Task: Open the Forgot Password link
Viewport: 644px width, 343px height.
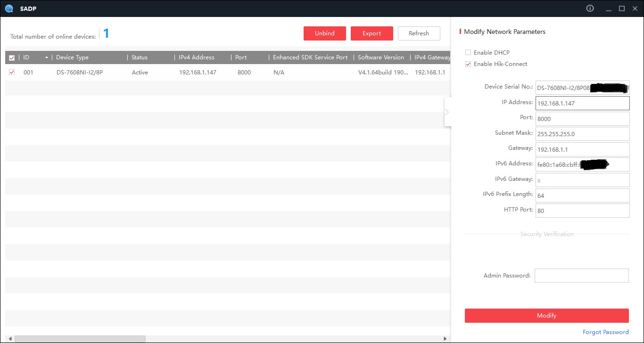Action: 605,332
